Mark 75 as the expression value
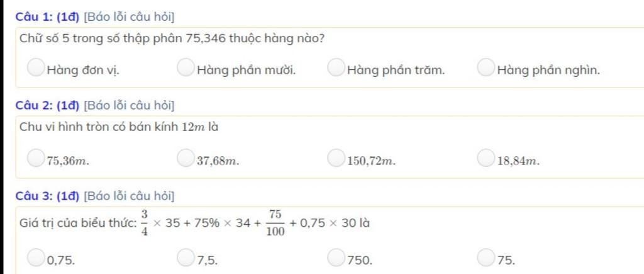Viewport: 644px width, 274px height. point(486,258)
